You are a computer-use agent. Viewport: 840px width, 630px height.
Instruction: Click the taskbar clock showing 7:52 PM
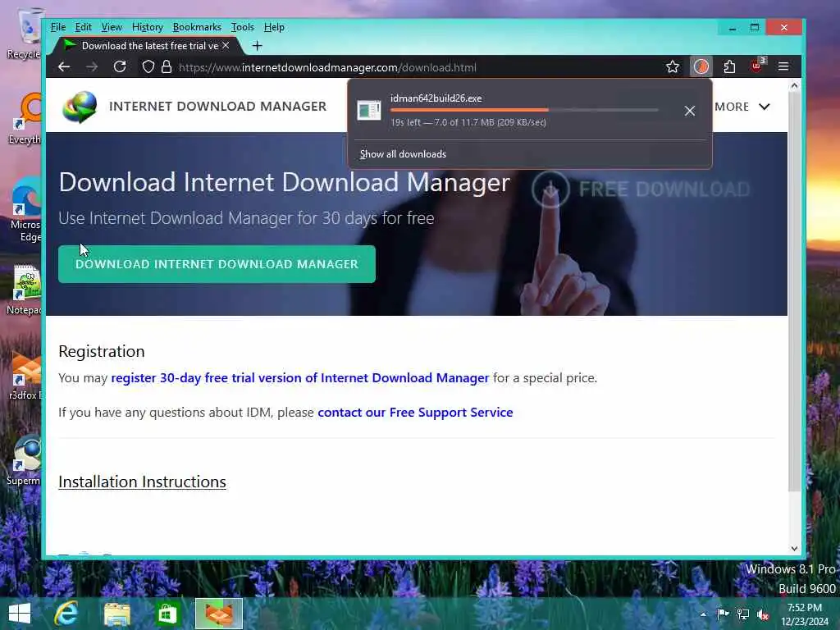[x=805, y=614]
